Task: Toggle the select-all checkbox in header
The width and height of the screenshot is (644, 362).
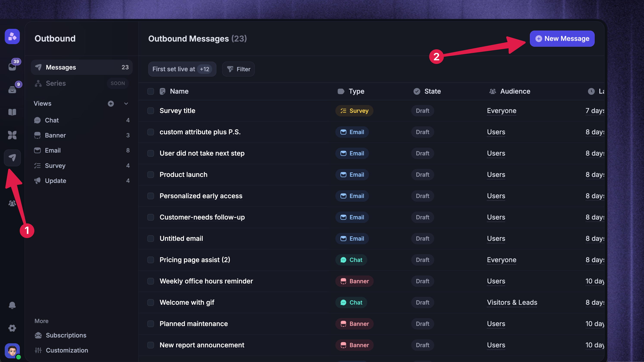Action: pyautogui.click(x=151, y=91)
